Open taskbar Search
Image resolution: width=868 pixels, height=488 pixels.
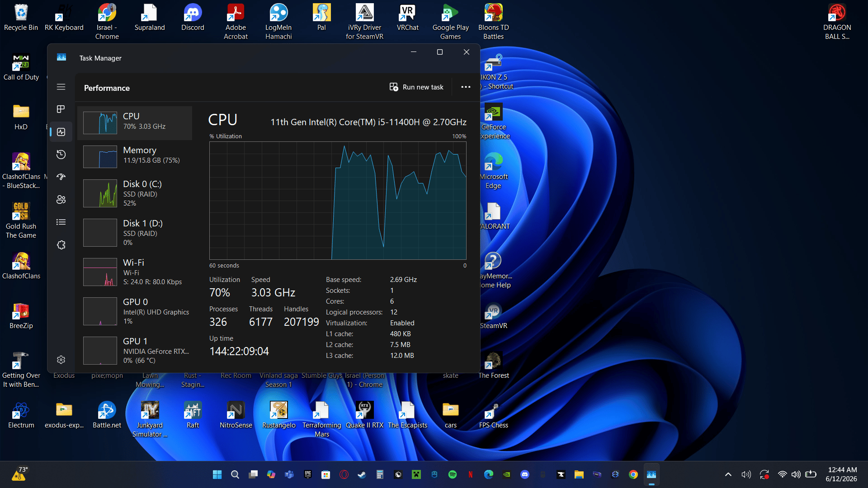[x=235, y=474]
